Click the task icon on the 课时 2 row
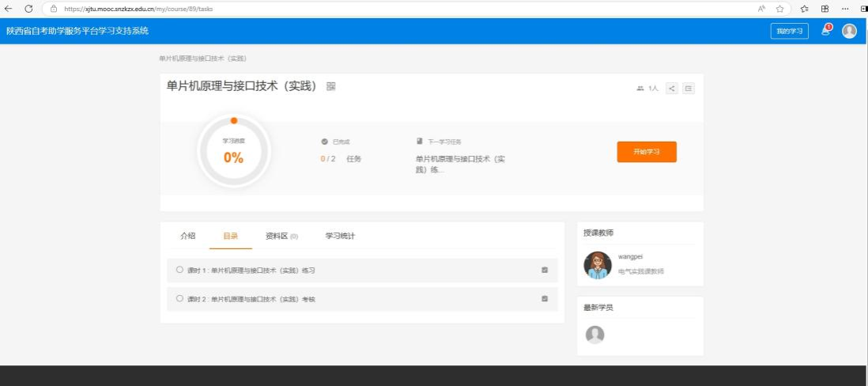This screenshot has height=386, width=868. point(545,299)
